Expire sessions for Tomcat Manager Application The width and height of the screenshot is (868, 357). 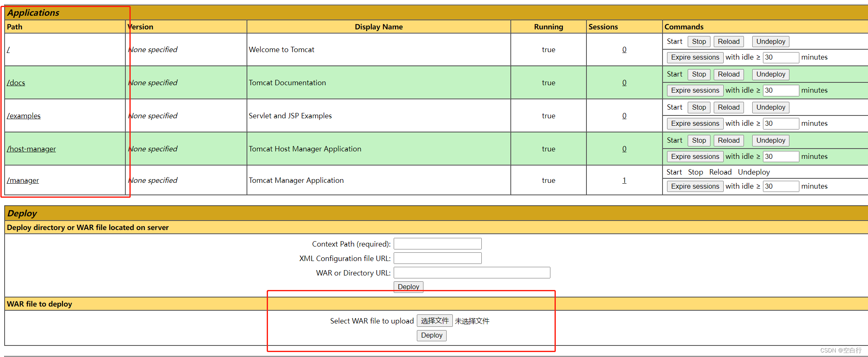tap(695, 186)
